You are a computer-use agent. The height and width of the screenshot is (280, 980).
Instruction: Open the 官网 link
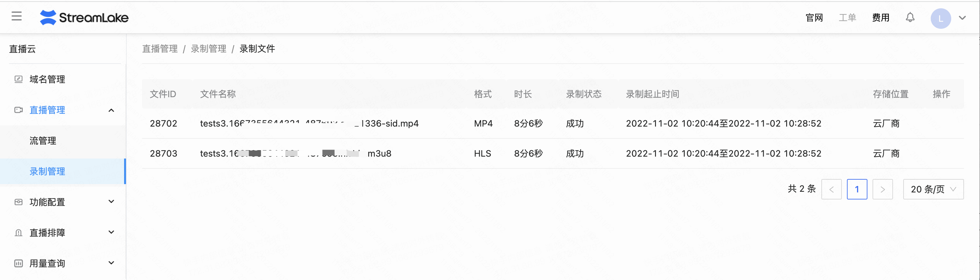pyautogui.click(x=814, y=18)
